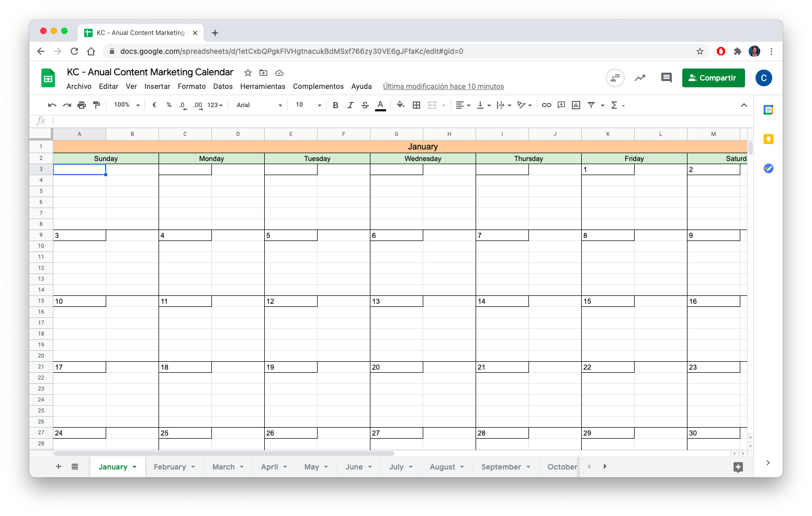Format as percent icon
Viewport: 812px width, 516px height.
tap(169, 105)
